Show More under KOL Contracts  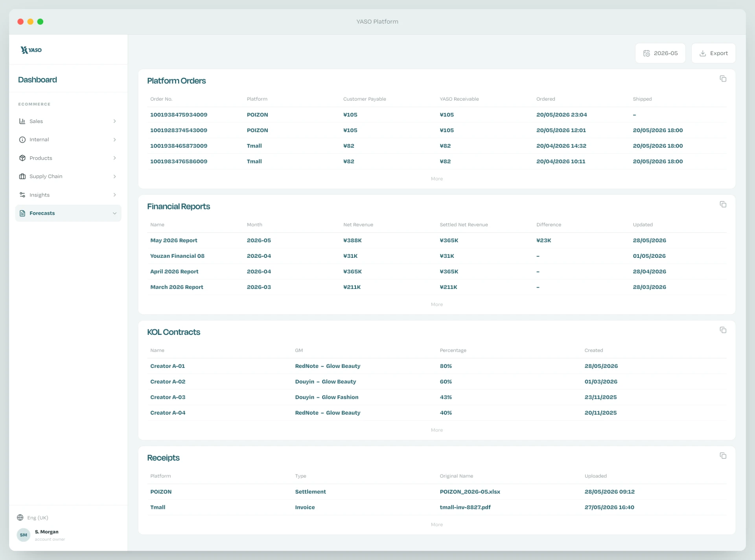coord(436,430)
